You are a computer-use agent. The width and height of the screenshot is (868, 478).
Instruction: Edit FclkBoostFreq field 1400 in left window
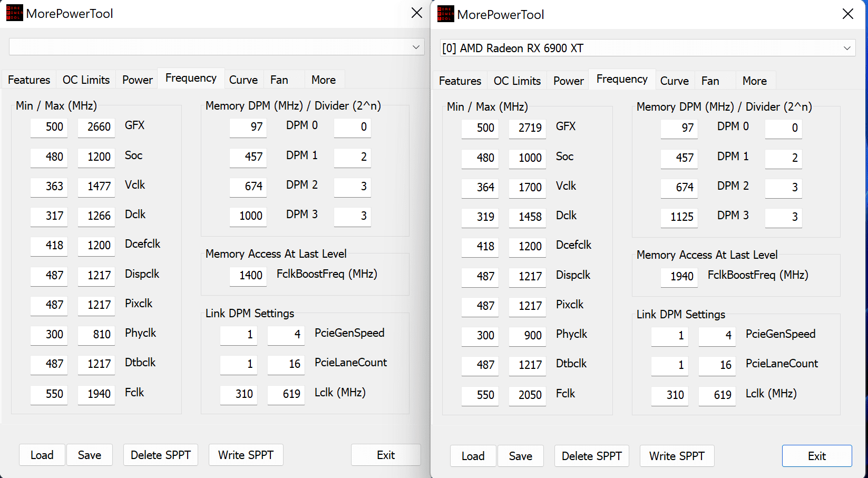[248, 276]
